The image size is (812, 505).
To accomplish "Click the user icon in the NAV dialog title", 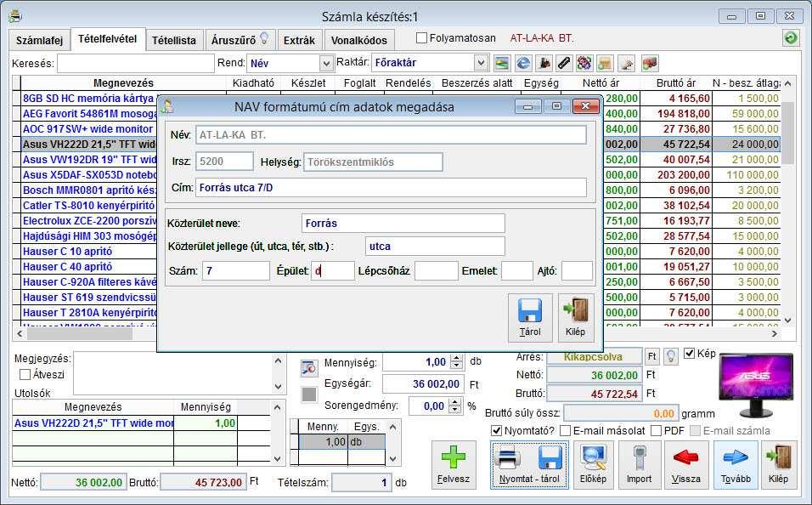I will click(166, 106).
